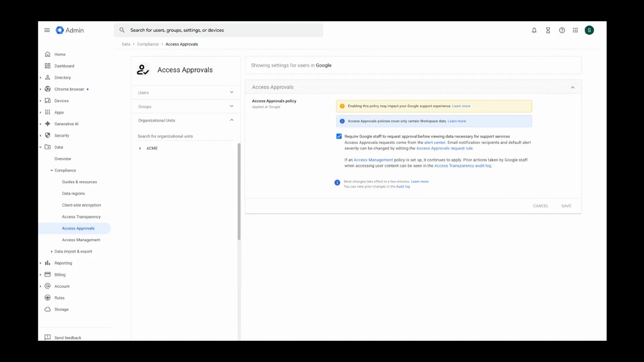
Task: Collapse the Access Approvals settings panel
Action: [x=572, y=87]
